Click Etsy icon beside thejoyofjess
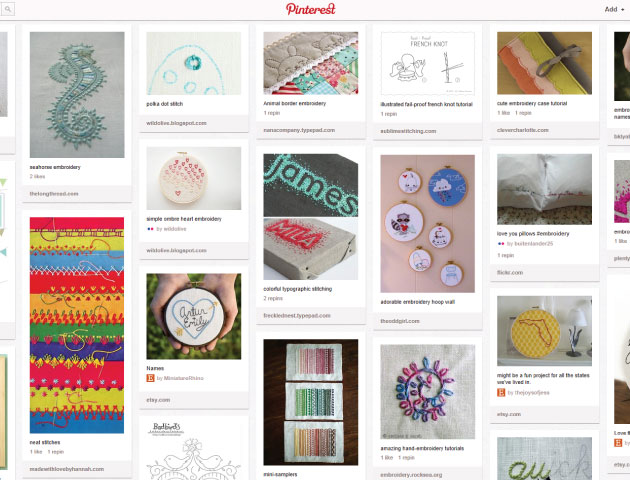Viewport: 630px width, 480px height. (501, 392)
